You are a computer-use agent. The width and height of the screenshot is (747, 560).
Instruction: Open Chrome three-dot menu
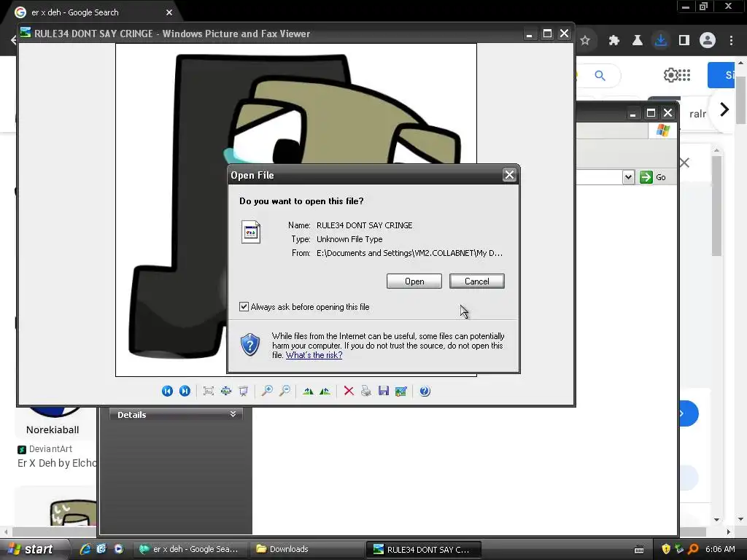click(x=731, y=41)
